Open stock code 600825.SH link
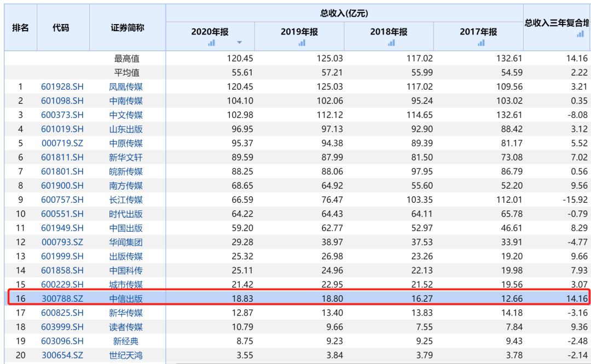Viewport: 591px width, 364px height. point(62,313)
